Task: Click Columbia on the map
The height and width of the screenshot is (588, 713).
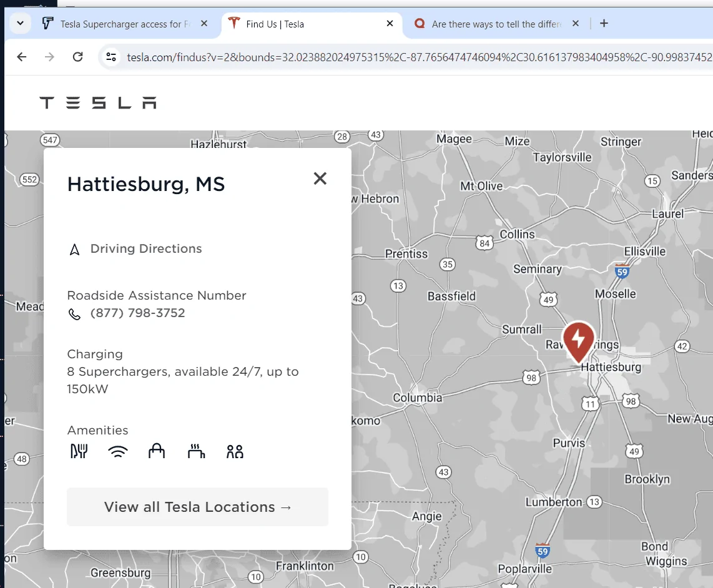Action: (x=418, y=398)
